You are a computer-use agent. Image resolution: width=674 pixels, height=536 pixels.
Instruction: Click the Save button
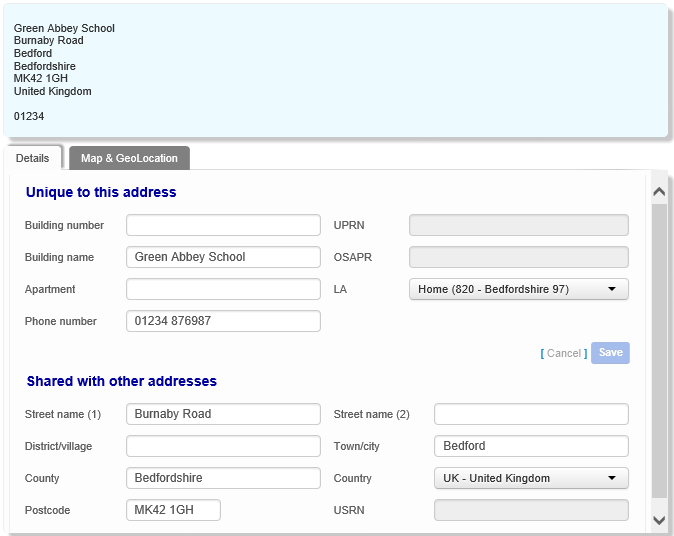pyautogui.click(x=610, y=353)
